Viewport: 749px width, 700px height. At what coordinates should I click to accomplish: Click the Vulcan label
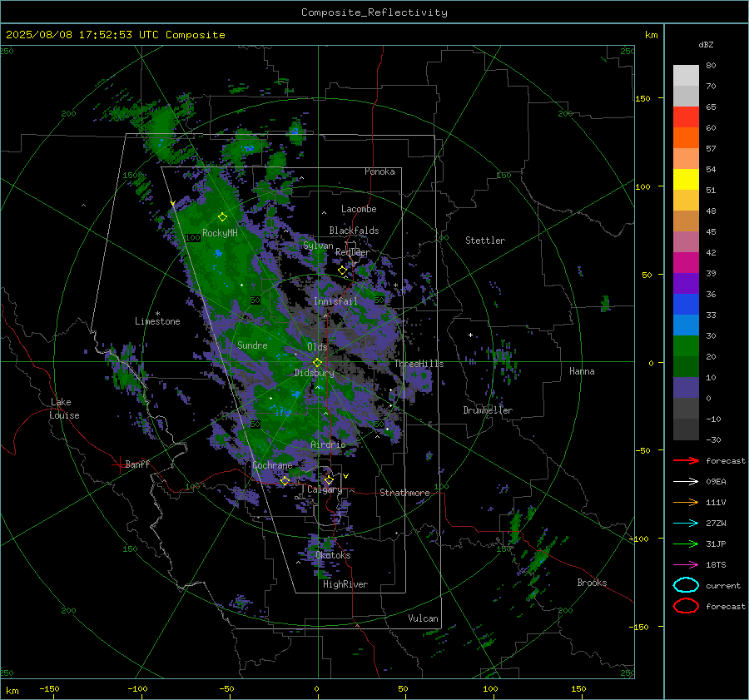(423, 618)
